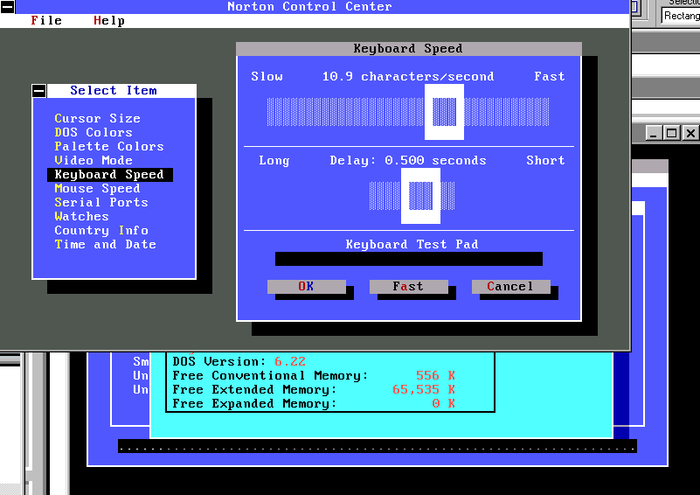Image resolution: width=700 pixels, height=495 pixels.
Task: Click inside the Keyboard Test Pad field
Action: [x=408, y=259]
